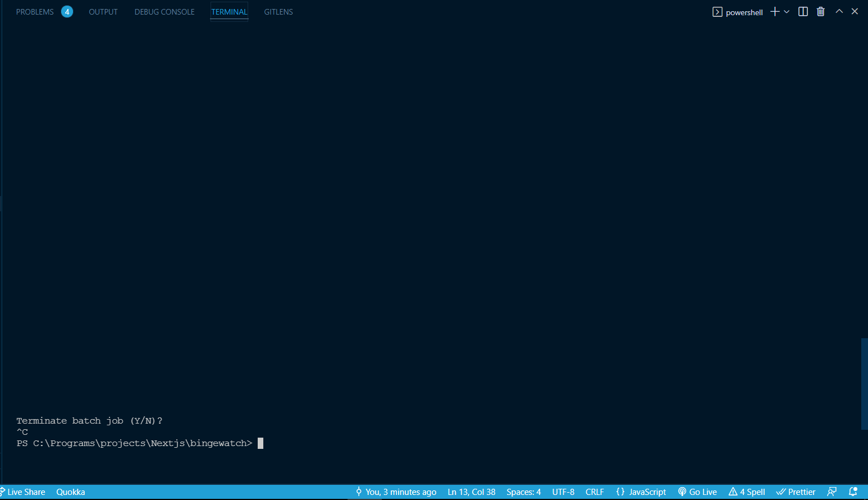The height and width of the screenshot is (500, 868).
Task: Kill the active terminal with the trash icon
Action: coord(820,11)
